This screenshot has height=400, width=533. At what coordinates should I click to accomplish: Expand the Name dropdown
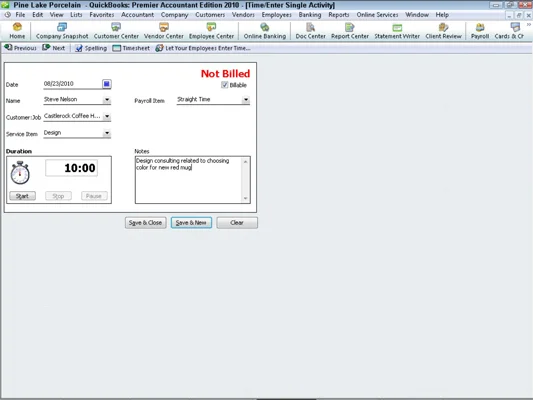(x=107, y=100)
